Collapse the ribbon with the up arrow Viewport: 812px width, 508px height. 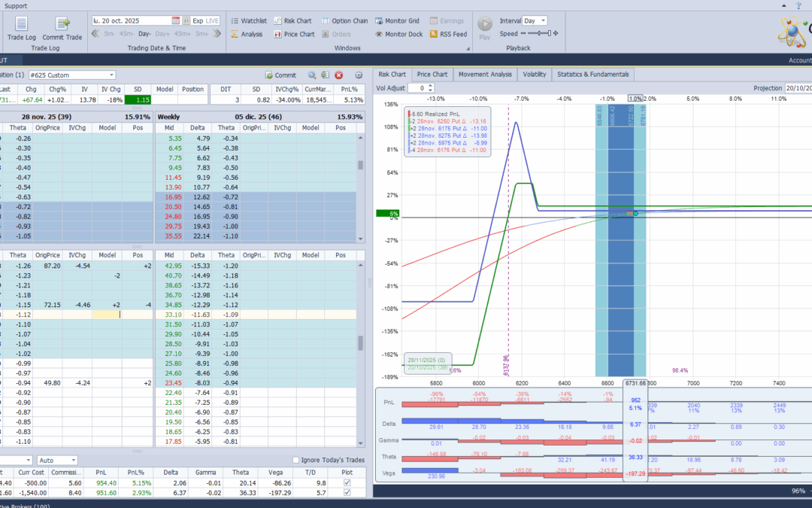[x=783, y=5]
